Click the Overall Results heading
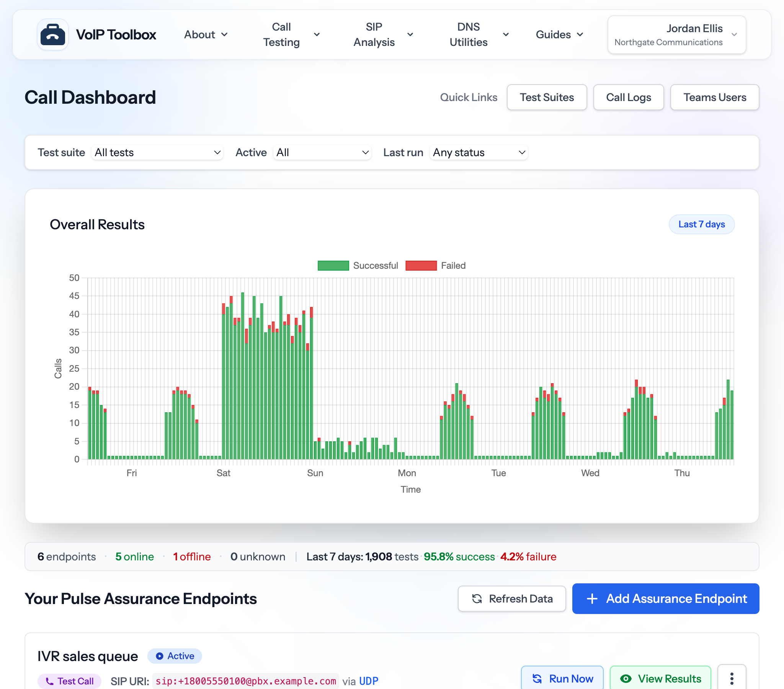Screen dimensions: 784x689 click(x=97, y=224)
